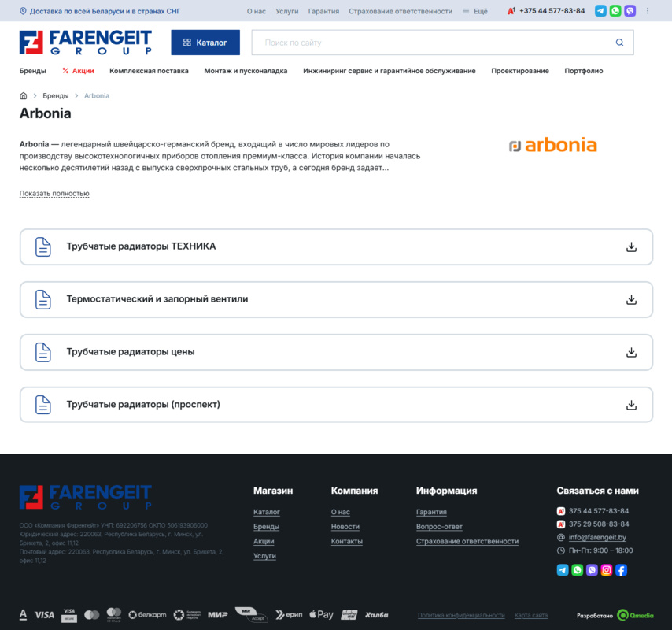
Task: Open the three-dot menu in header
Action: click(x=647, y=11)
